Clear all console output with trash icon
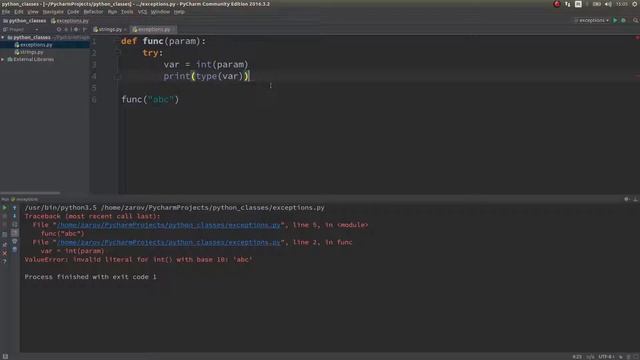Screen dimensions: 640x360 [14, 249]
